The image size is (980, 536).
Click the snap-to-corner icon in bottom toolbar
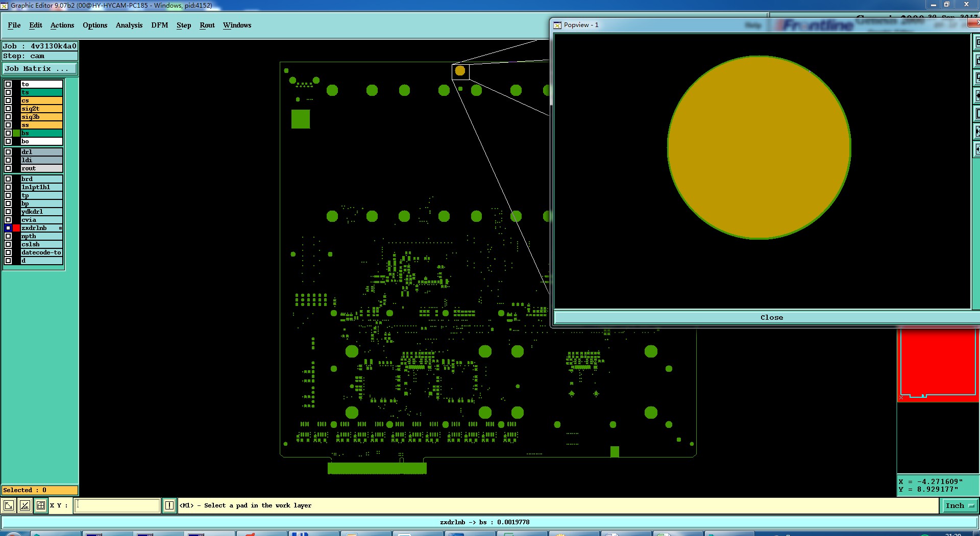click(9, 505)
